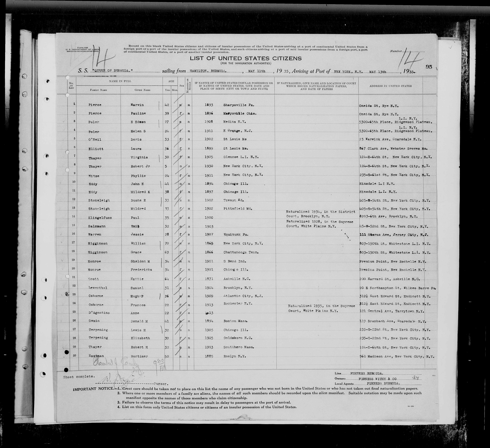The height and width of the screenshot is (448, 490).
Task: Select given name 'Fredericka'
Action: (141, 270)
